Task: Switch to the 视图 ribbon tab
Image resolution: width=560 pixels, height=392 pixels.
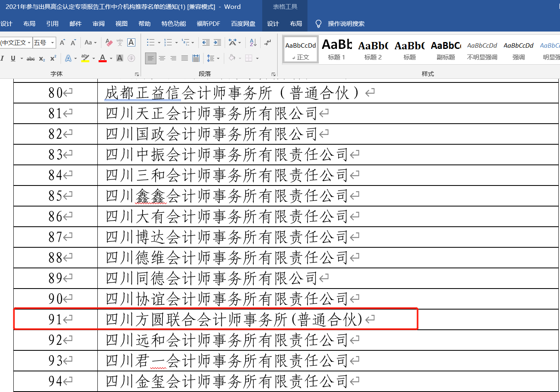Action: pyautogui.click(x=122, y=24)
